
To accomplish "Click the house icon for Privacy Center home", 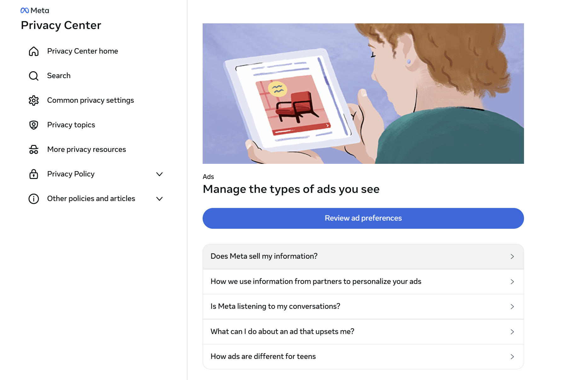I will tap(34, 51).
